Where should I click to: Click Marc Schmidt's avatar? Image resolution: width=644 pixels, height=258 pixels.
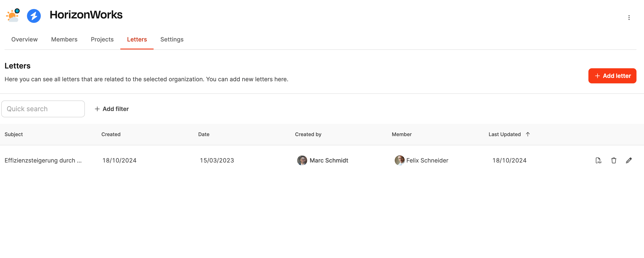[x=302, y=160]
